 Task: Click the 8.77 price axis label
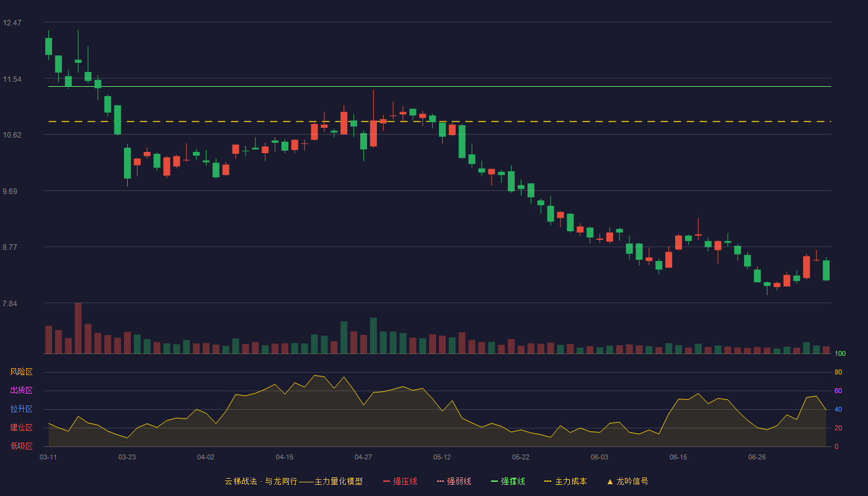10,247
